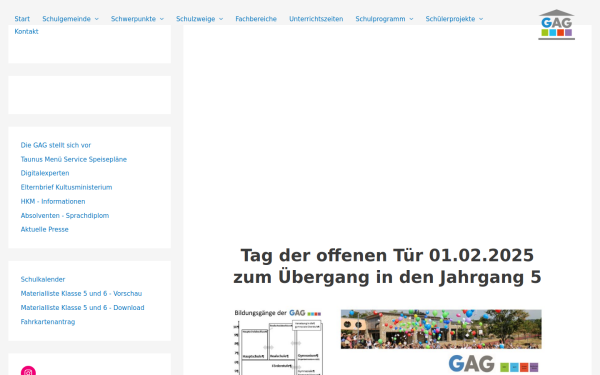The image size is (600, 375).
Task: Open the Aktuelle Presse link
Action: tap(44, 229)
